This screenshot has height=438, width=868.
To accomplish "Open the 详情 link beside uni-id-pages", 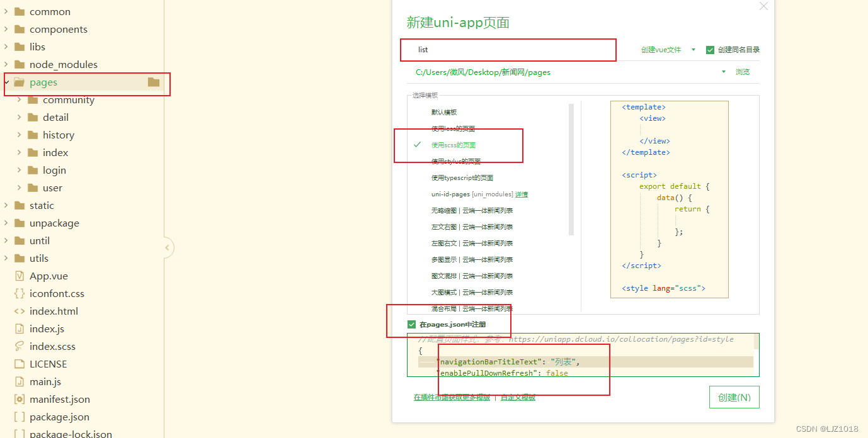I will tap(522, 194).
